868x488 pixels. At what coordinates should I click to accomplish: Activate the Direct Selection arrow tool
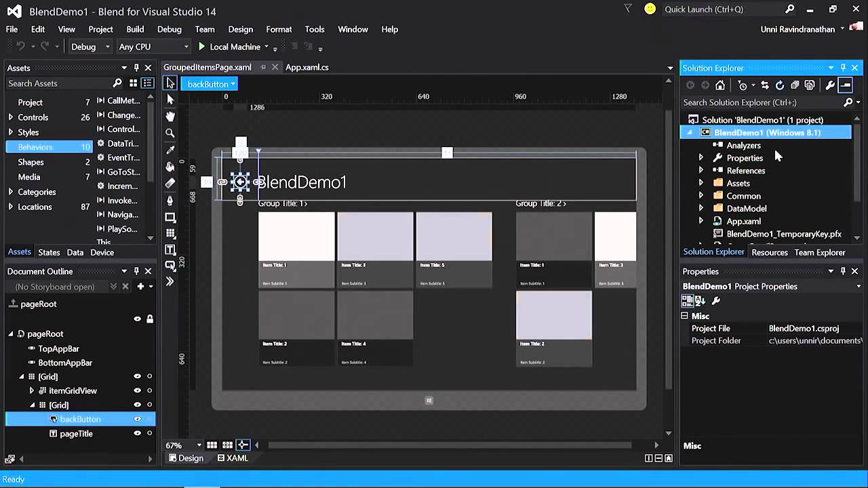(x=170, y=100)
